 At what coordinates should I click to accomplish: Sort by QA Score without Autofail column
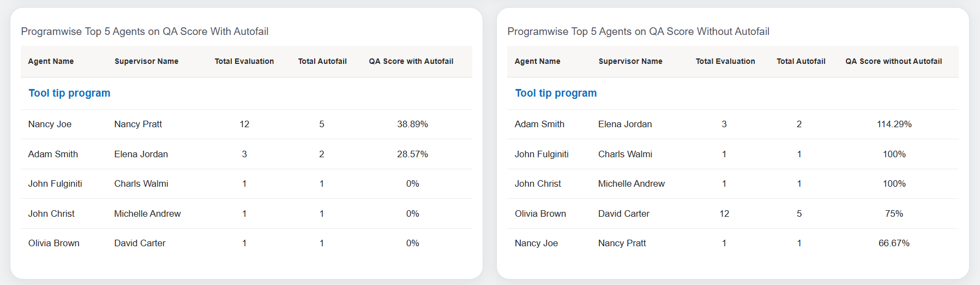(x=893, y=61)
